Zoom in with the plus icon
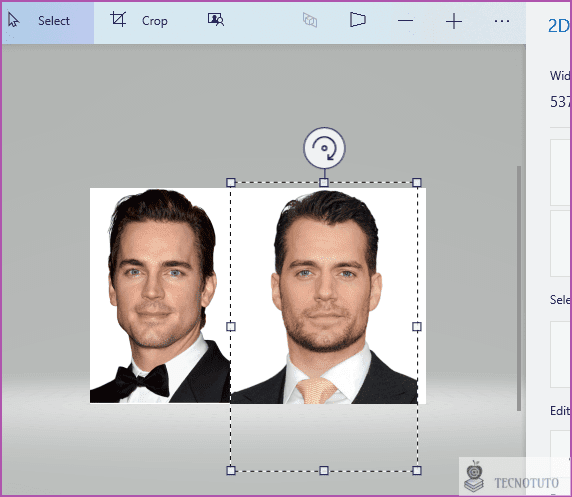The height and width of the screenshot is (497, 572). 454,21
